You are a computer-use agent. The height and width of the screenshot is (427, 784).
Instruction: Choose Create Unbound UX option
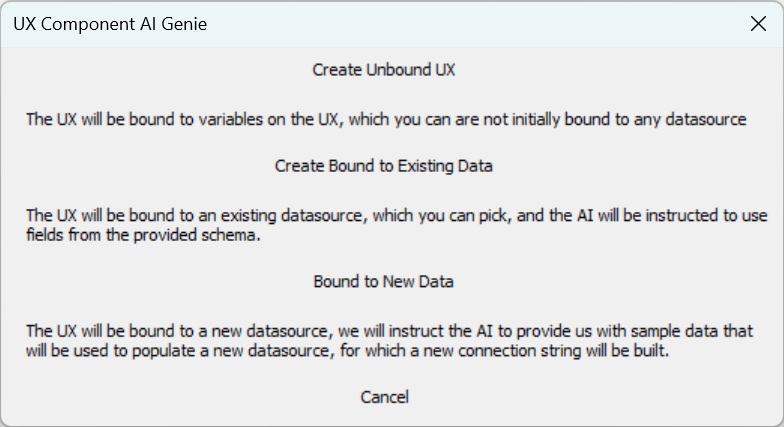pyautogui.click(x=384, y=70)
